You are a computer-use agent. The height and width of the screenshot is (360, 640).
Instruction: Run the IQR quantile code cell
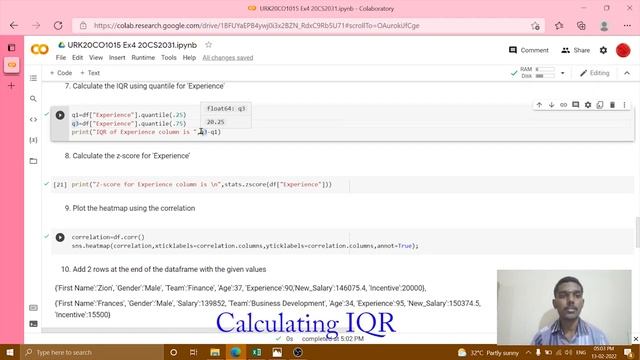pos(60,115)
